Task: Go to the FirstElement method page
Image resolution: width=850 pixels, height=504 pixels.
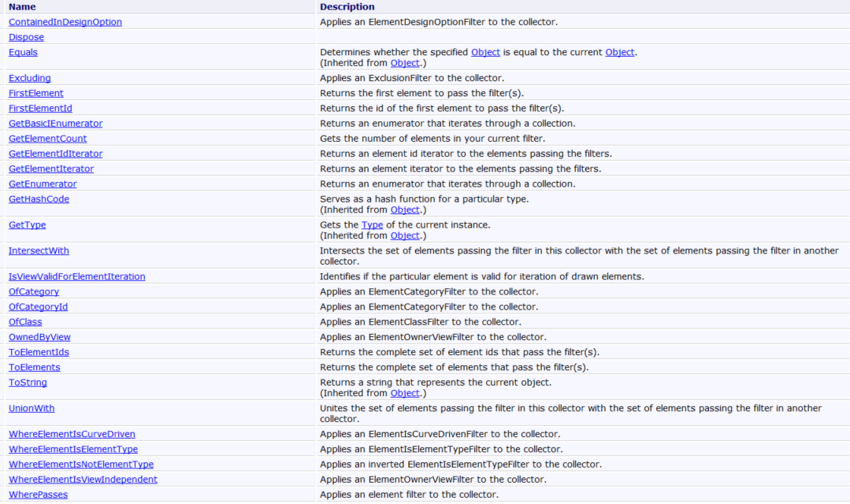Action: pos(35,93)
